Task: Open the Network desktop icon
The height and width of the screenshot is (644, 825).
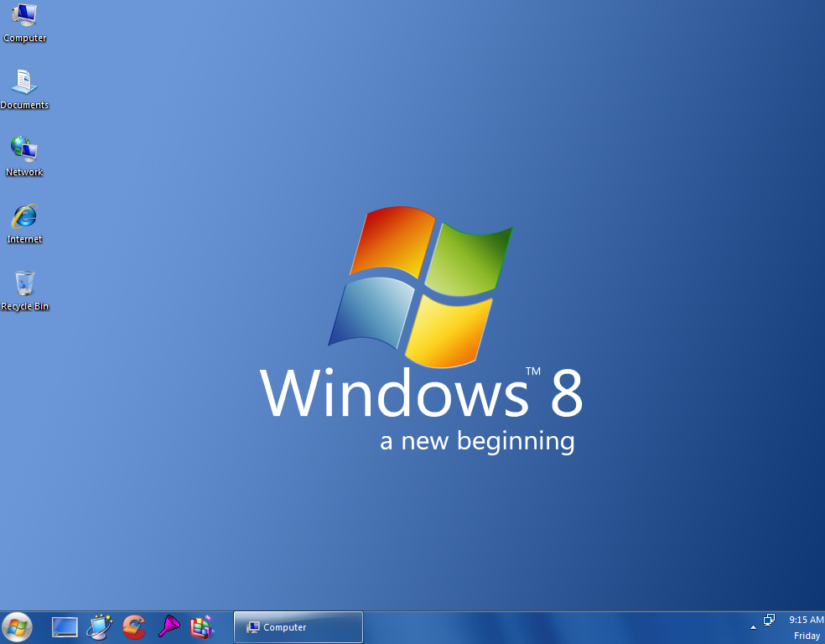Action: click(x=24, y=156)
